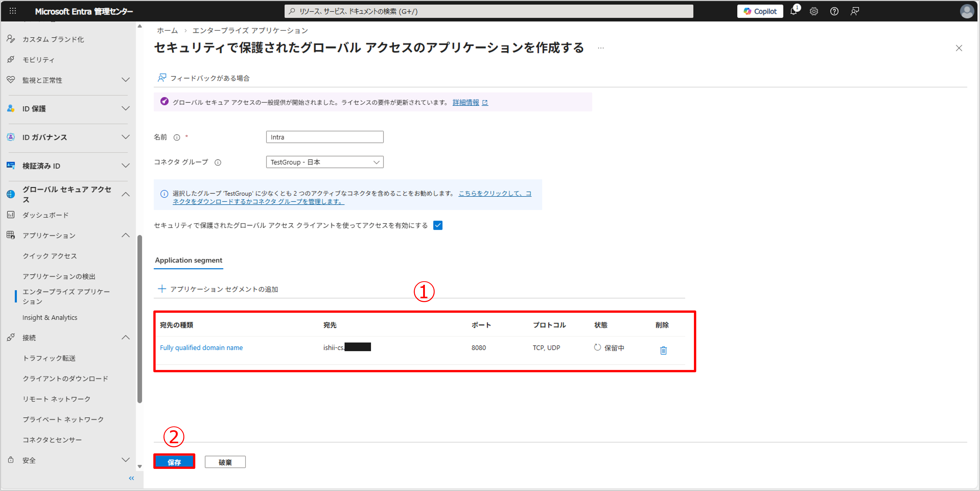Viewport: 980px width, 491px height.
Task: Click the info icon next to 名前
Action: point(176,137)
